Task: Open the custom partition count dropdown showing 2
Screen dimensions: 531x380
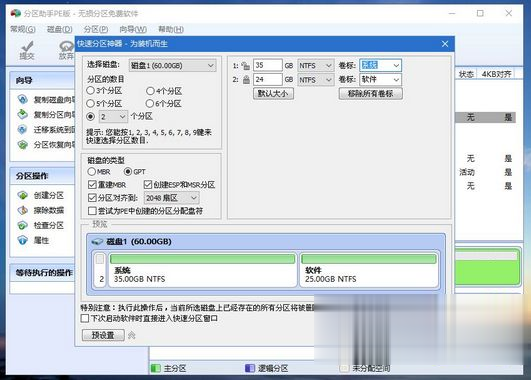Action: [x=113, y=117]
